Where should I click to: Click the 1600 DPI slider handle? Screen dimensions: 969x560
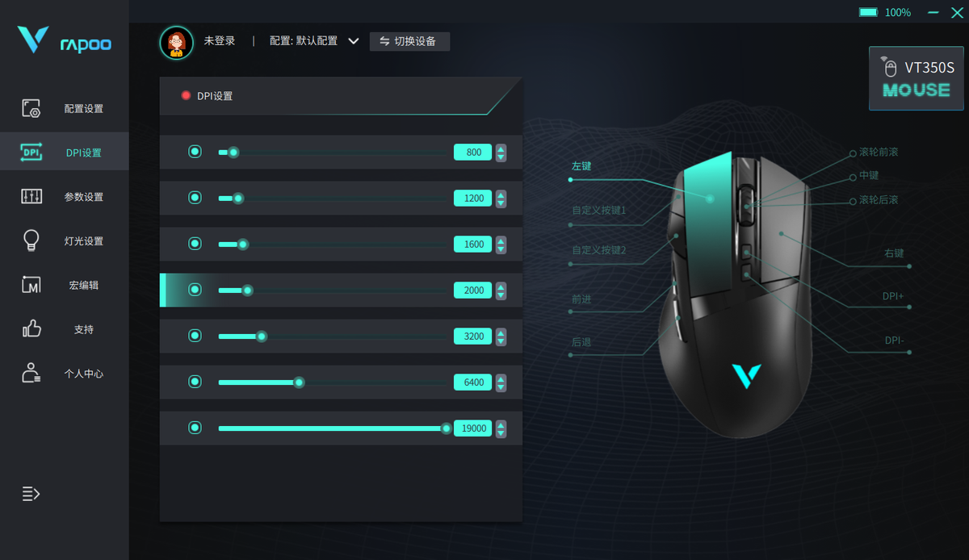(243, 244)
